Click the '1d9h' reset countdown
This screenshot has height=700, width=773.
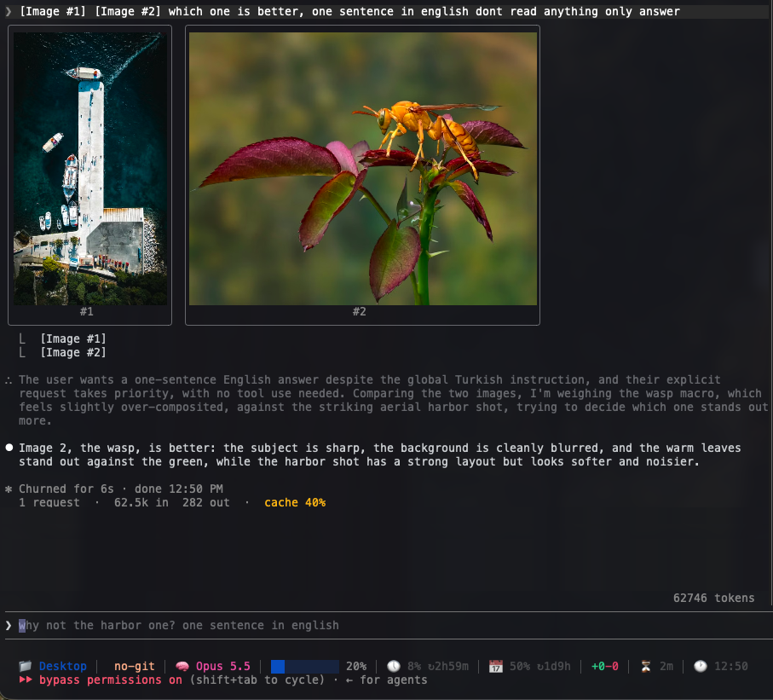(554, 666)
